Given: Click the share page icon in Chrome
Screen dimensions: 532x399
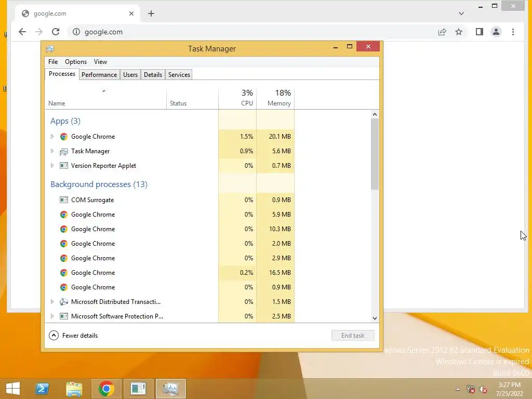Looking at the screenshot, I should pos(442,32).
